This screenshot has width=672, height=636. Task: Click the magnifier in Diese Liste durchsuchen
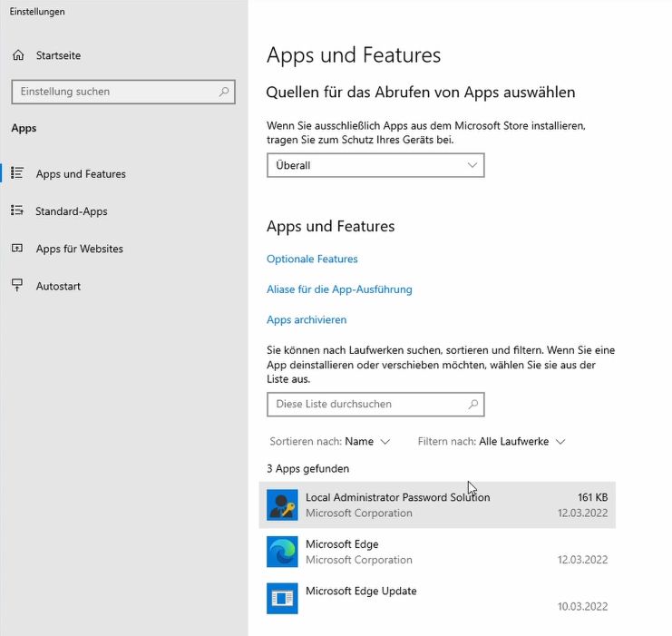click(x=473, y=404)
